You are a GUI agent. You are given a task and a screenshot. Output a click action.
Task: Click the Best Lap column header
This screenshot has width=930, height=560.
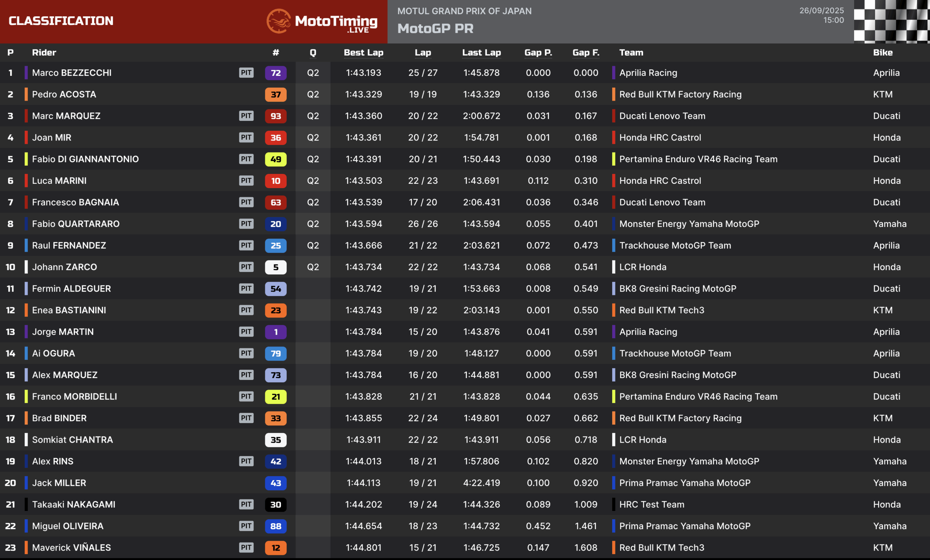click(x=364, y=52)
